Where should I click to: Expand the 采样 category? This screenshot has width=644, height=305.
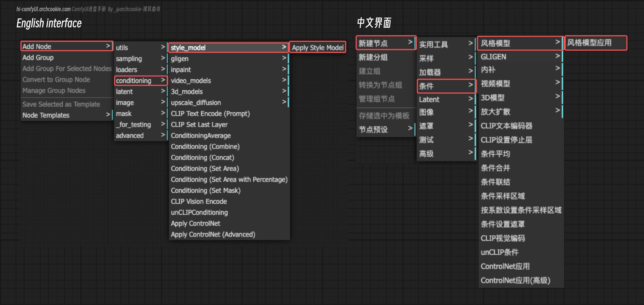point(446,58)
